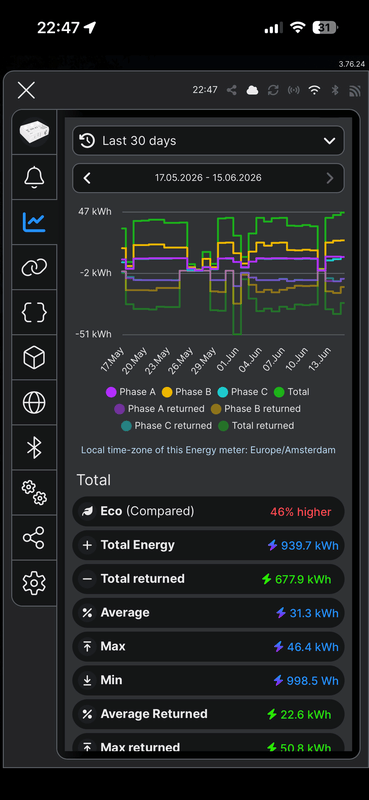This screenshot has width=369, height=800.
Task: Go to next date range with right chevron
Action: (x=330, y=178)
